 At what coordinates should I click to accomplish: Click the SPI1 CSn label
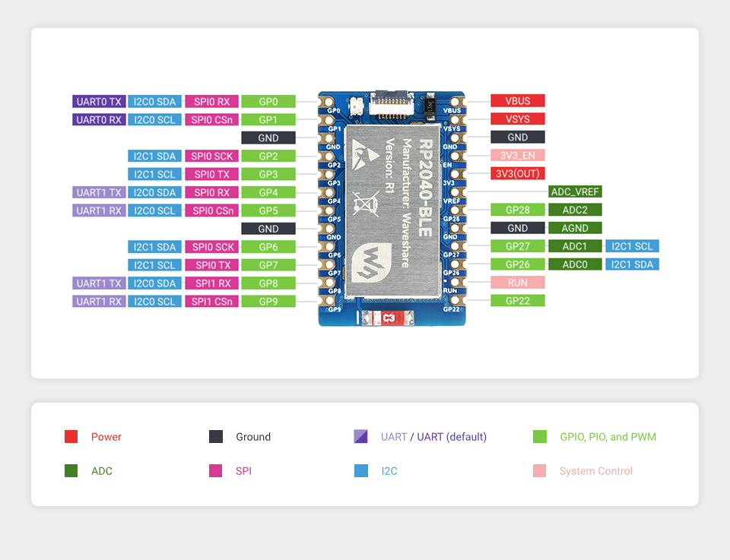(212, 302)
